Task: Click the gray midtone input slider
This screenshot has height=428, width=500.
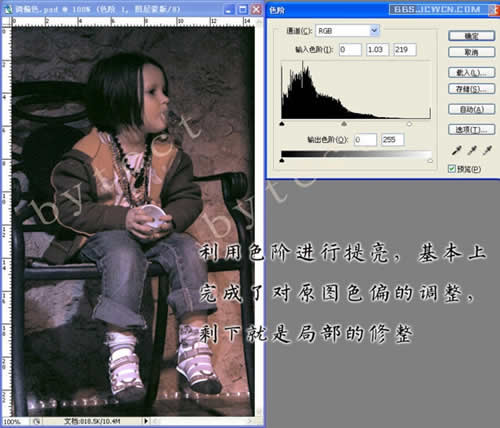Action: point(344,124)
